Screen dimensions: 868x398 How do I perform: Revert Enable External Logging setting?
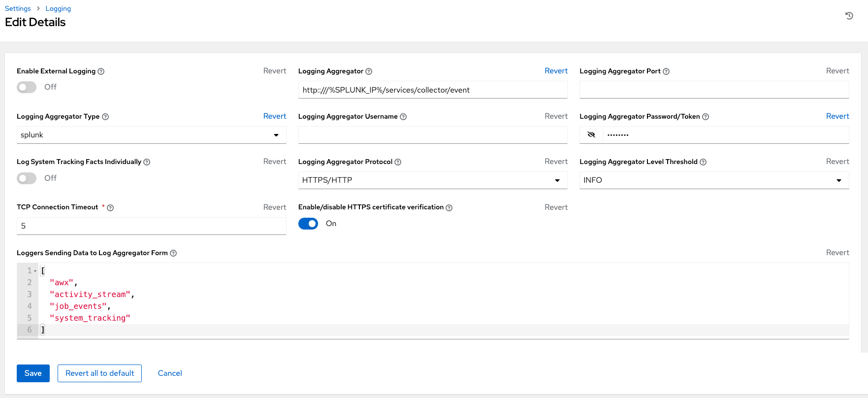275,71
